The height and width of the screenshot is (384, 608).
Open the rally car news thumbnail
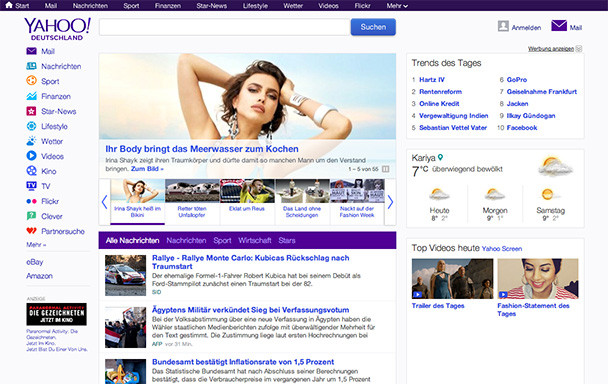pyautogui.click(x=125, y=275)
